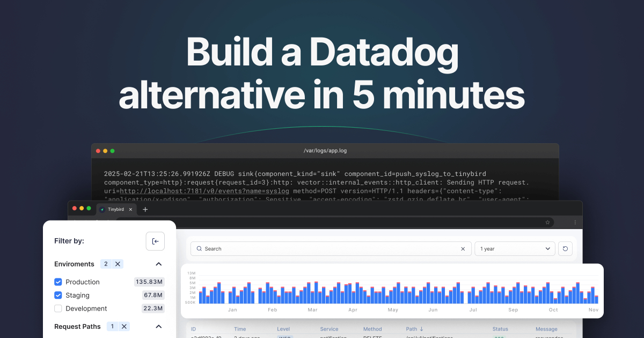Clear the Environments filter using its X badge

pos(118,264)
